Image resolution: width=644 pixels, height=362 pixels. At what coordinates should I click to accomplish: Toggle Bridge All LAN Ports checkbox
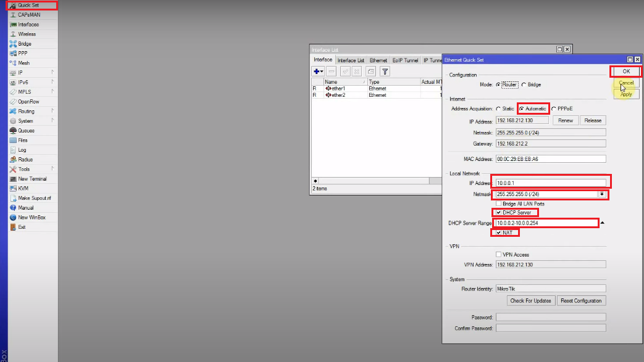pos(499,204)
